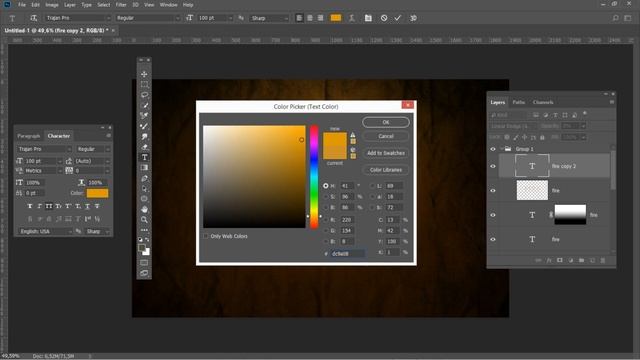Click Cancel in Color Picker
The height and width of the screenshot is (360, 640).
(386, 136)
